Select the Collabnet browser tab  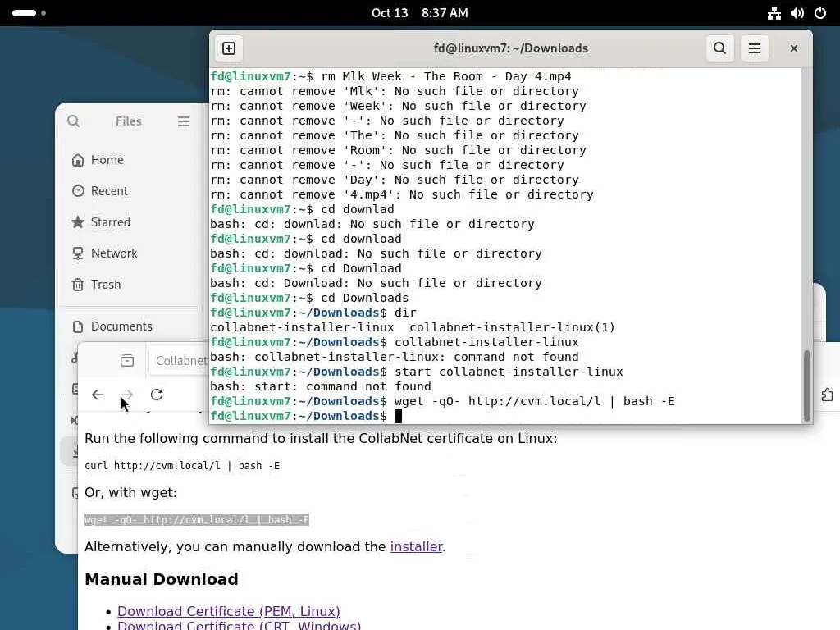point(180,361)
